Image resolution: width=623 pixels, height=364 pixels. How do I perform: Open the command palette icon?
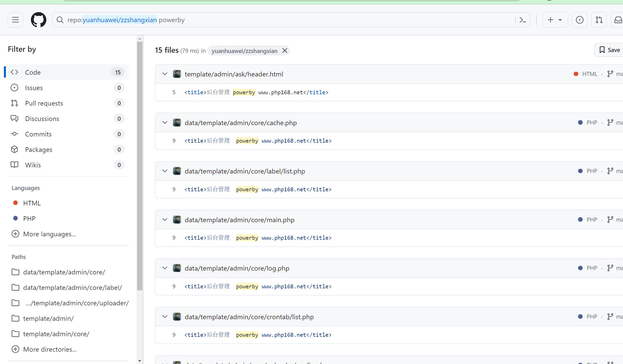[523, 20]
